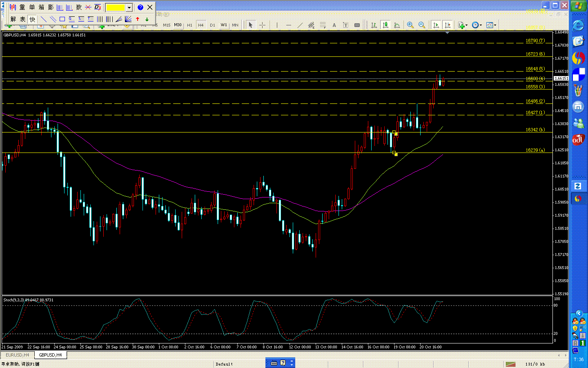Click the 影 button in the floating toolbar
This screenshot has width=588, height=368.
pos(51,7)
